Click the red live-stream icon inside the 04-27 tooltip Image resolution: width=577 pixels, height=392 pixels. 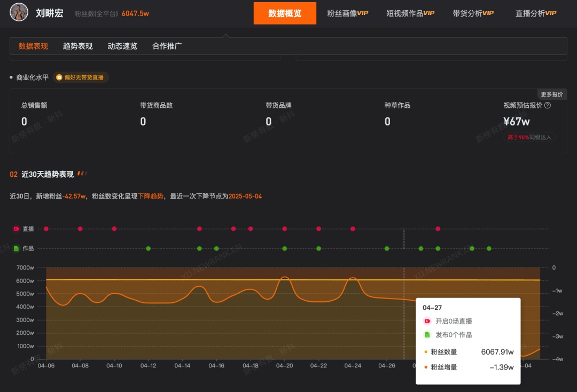[427, 321]
